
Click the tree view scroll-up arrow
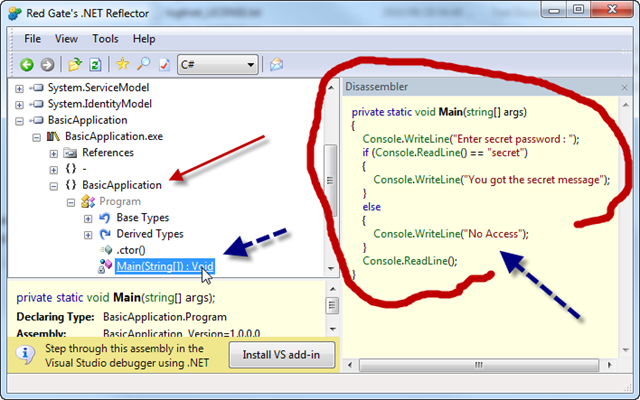click(x=331, y=88)
